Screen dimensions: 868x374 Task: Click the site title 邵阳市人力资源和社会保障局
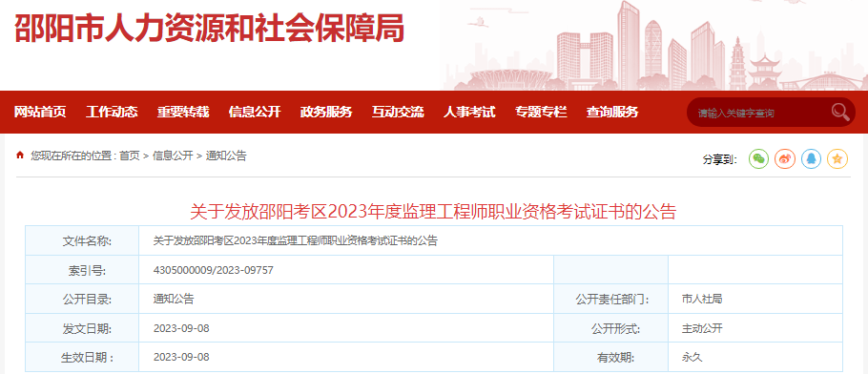[209, 27]
